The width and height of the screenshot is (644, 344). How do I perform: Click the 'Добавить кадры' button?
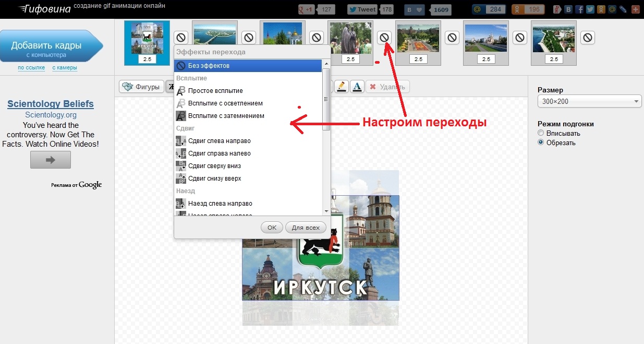click(x=51, y=46)
